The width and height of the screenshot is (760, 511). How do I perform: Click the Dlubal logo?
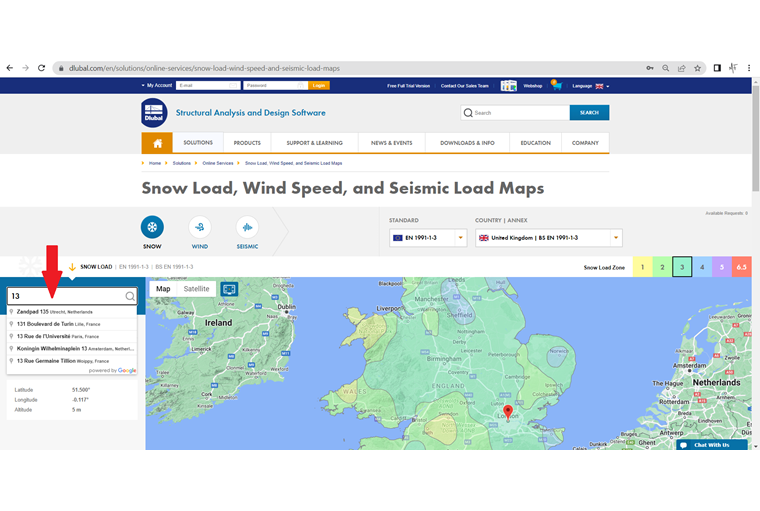pos(154,112)
